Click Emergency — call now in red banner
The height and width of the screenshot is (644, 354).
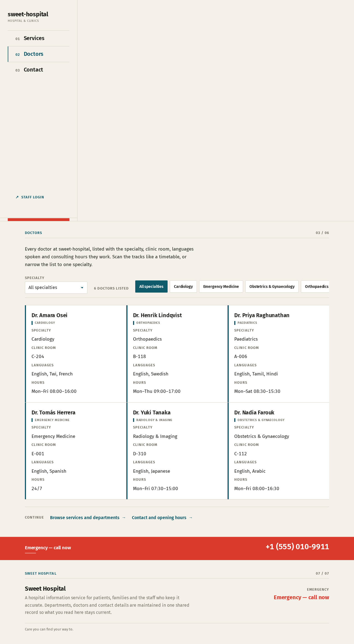(48, 548)
